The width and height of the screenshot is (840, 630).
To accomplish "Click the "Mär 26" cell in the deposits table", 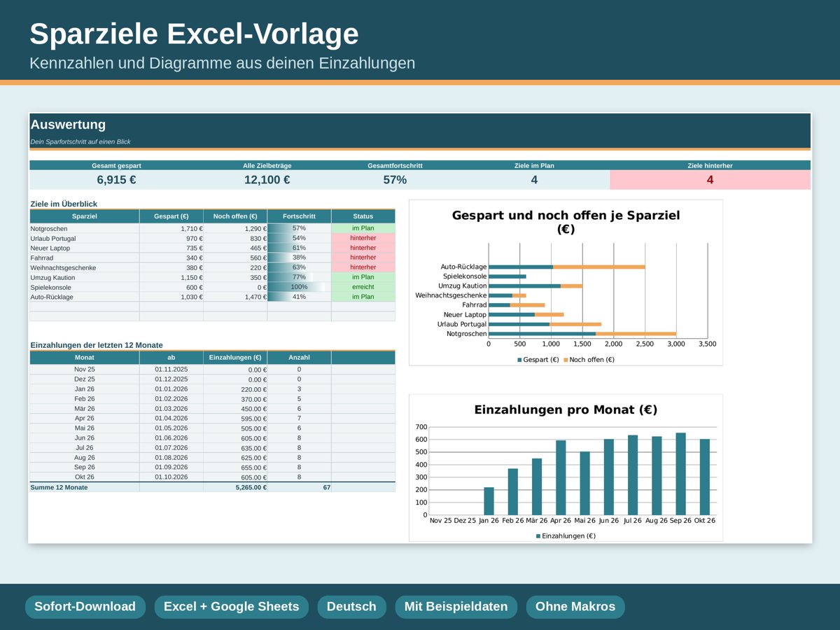I will click(84, 409).
